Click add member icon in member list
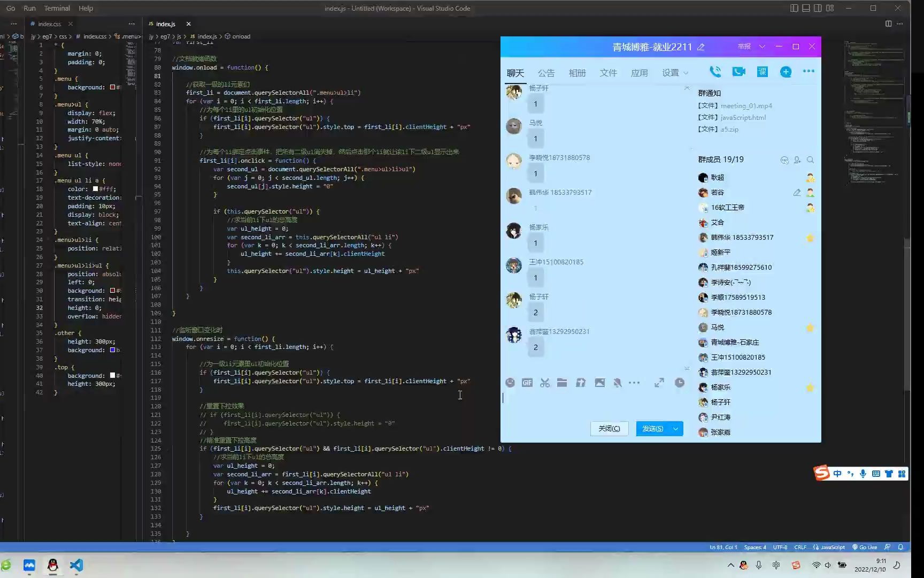The height and width of the screenshot is (578, 924). tap(797, 160)
